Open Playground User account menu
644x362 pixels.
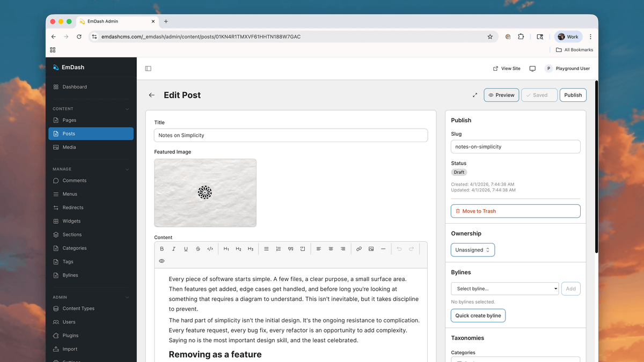(567, 69)
